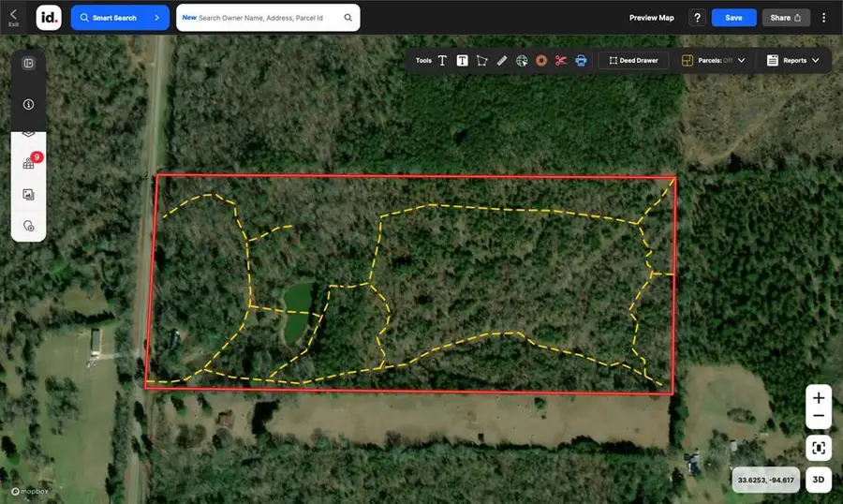Click the Share button
843x504 pixels.
786,18
